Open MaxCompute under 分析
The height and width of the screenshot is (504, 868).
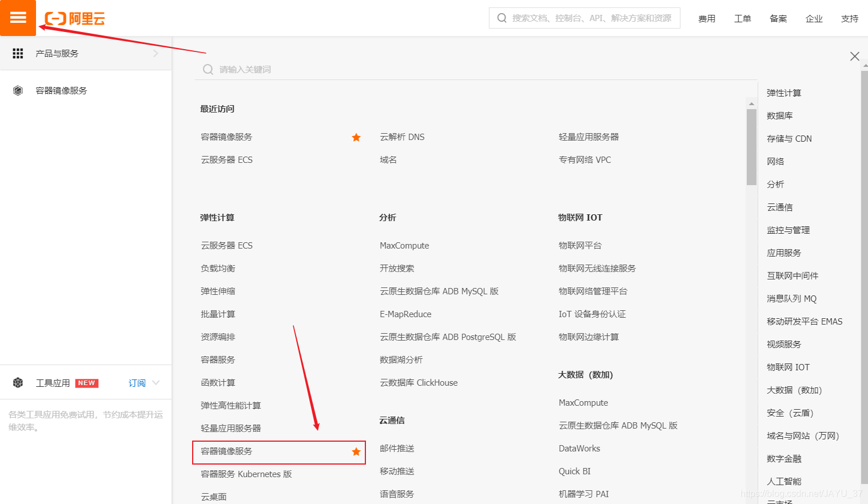click(404, 246)
